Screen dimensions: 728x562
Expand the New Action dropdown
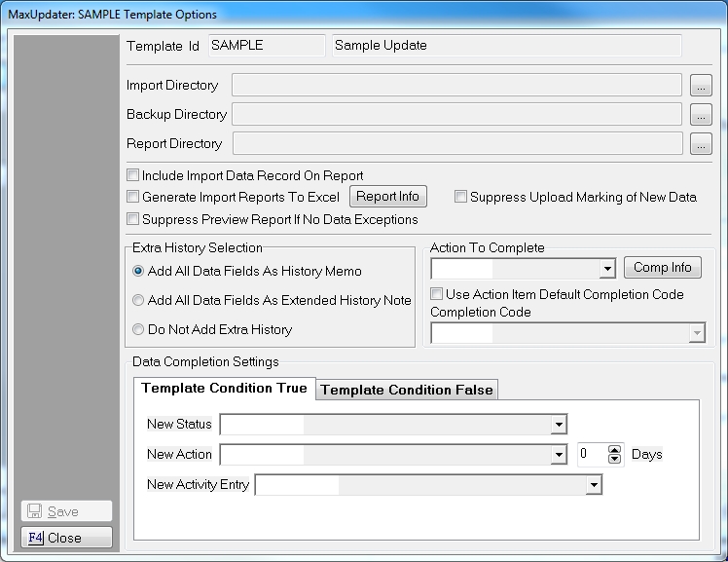click(559, 455)
